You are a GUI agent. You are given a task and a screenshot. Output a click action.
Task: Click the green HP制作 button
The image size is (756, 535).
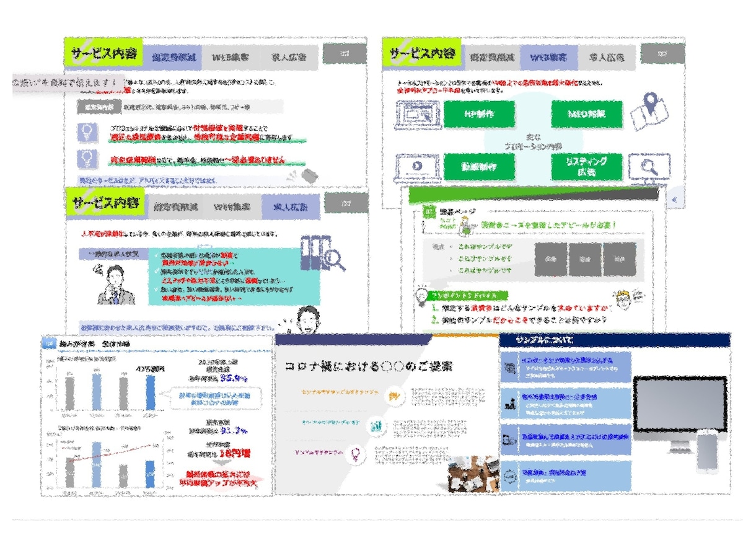(480, 114)
